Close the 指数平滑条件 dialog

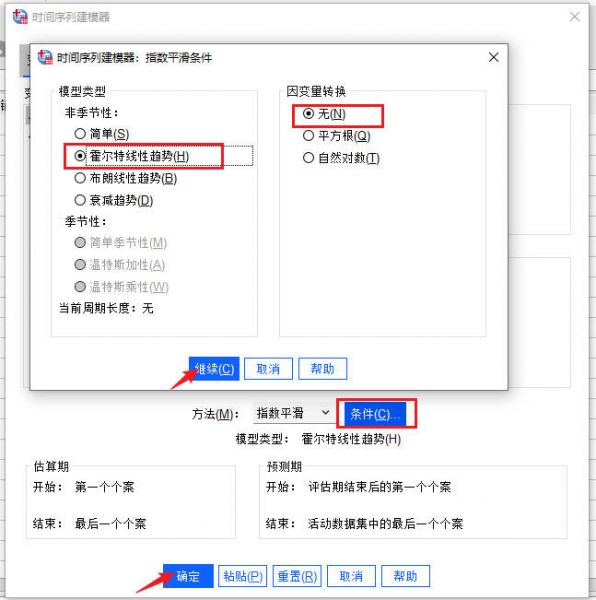click(493, 57)
